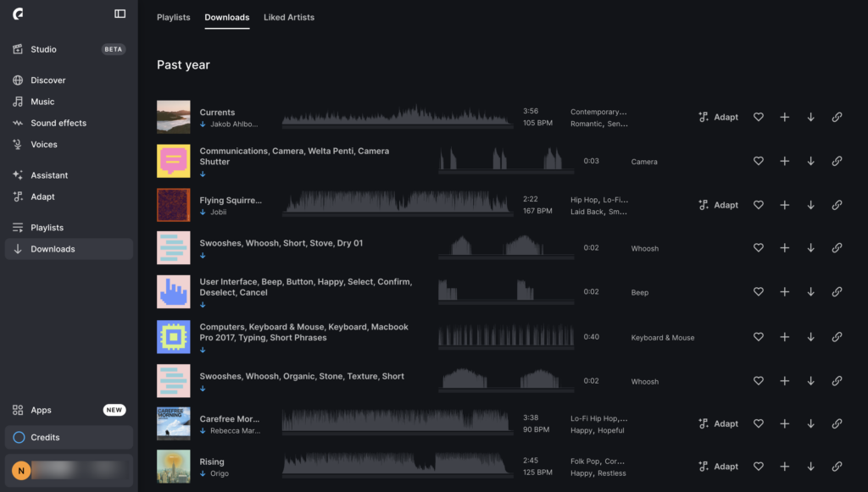Download the Camera Shutter sound effect

(x=810, y=161)
